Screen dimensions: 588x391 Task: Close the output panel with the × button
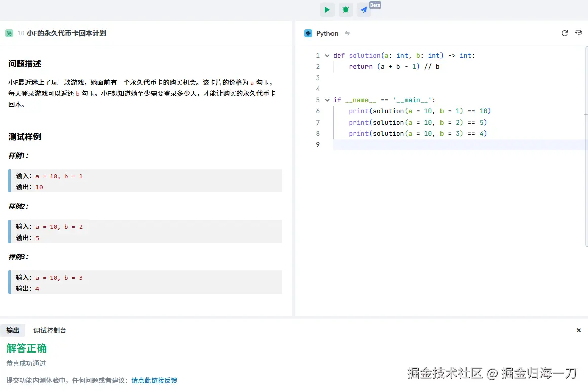pyautogui.click(x=578, y=330)
